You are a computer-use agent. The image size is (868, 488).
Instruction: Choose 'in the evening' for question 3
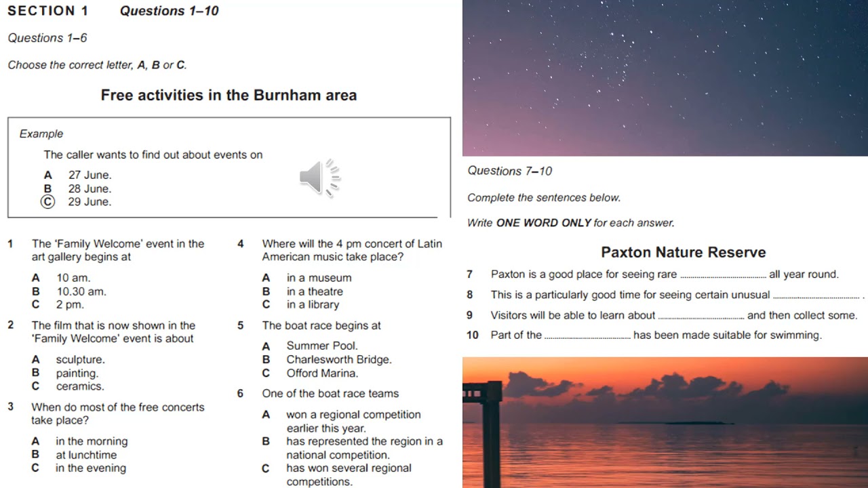[79, 468]
